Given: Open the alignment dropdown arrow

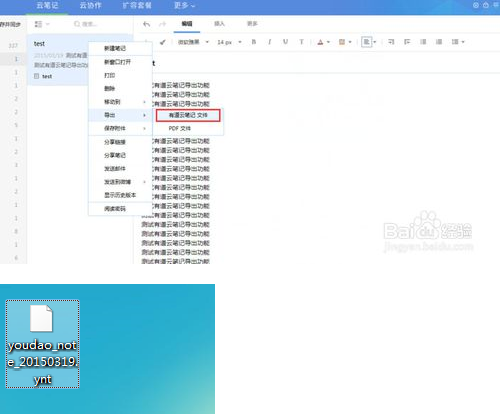Looking at the screenshot, I should (x=374, y=42).
